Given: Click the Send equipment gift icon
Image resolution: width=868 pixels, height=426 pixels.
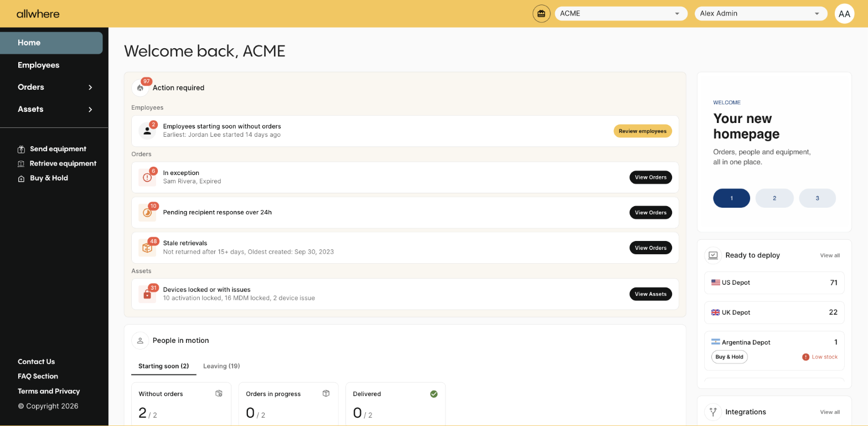Looking at the screenshot, I should point(22,149).
